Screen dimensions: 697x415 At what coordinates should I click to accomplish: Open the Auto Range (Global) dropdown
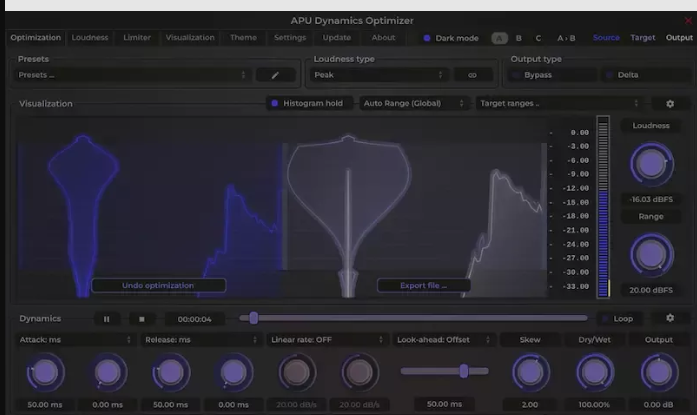click(x=413, y=104)
